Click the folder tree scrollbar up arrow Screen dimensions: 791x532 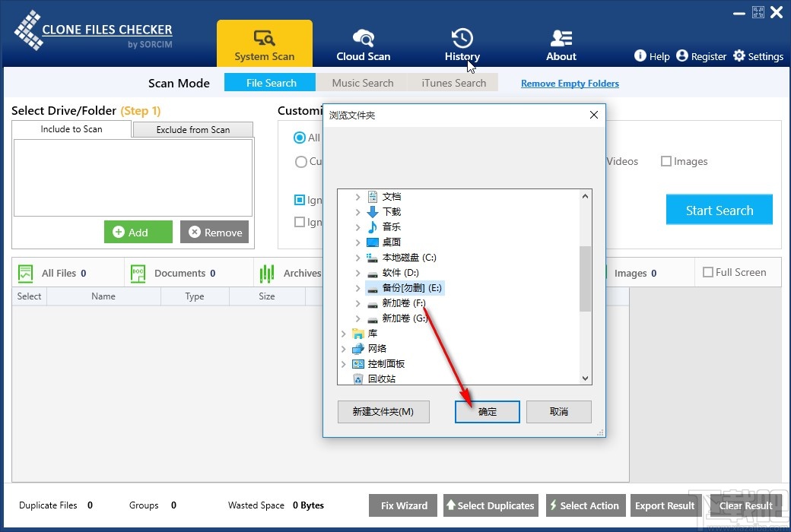[585, 196]
